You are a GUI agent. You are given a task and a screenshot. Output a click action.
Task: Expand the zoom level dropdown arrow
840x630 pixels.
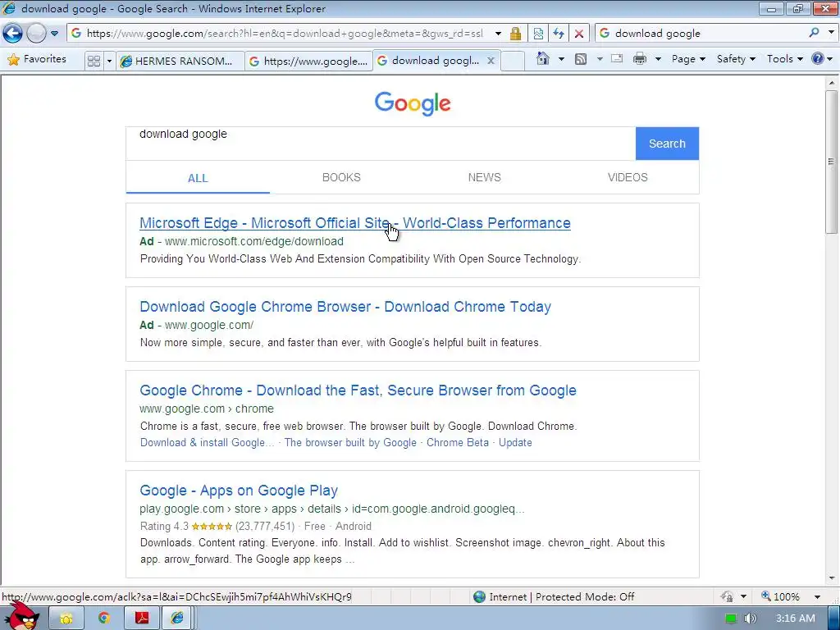tap(818, 597)
